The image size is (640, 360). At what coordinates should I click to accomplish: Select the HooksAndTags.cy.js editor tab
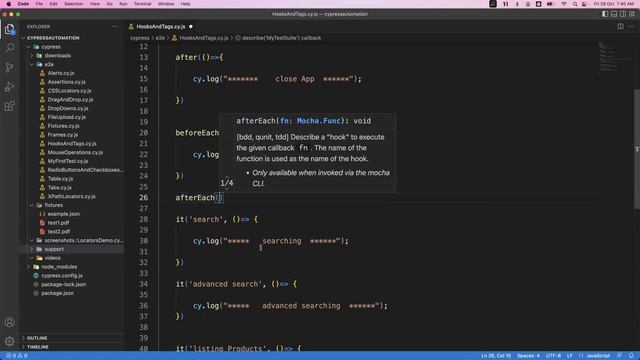pos(160,27)
